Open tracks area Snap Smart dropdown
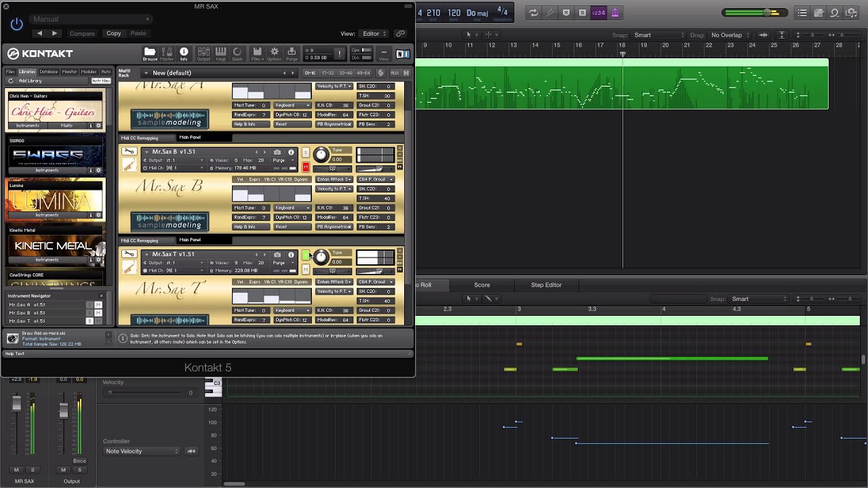Image resolution: width=868 pixels, height=488 pixels. tap(658, 35)
